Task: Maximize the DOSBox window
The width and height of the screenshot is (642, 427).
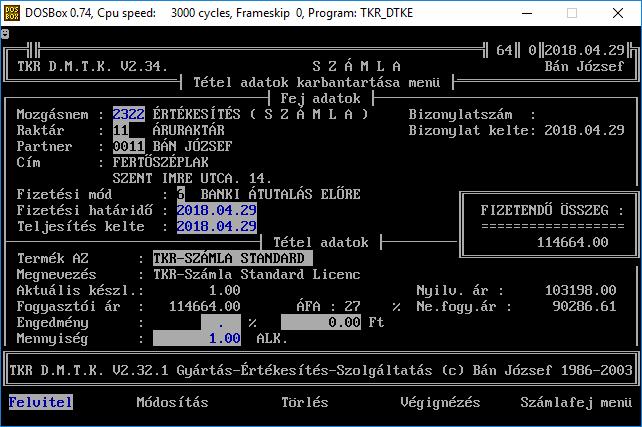Action: point(572,13)
